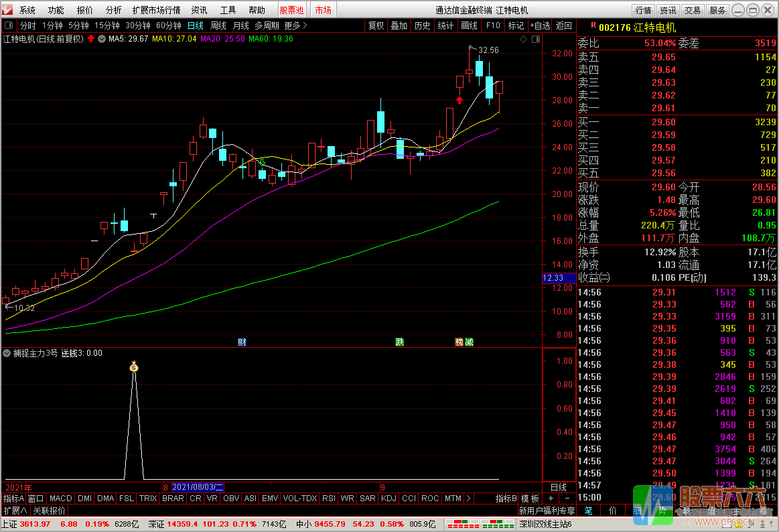779x532 pixels.
Task: Click the 服务 button at top right
Action: coord(717,10)
